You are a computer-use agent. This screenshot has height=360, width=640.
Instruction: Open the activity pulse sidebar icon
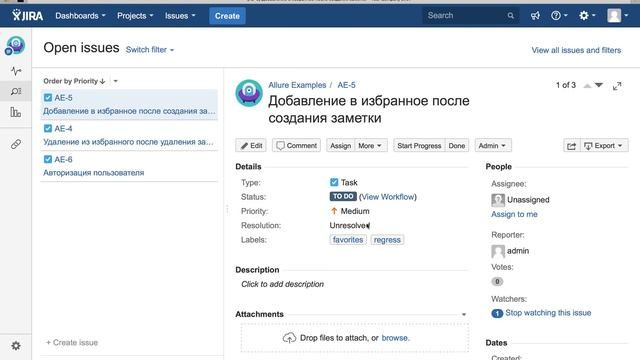tap(16, 71)
